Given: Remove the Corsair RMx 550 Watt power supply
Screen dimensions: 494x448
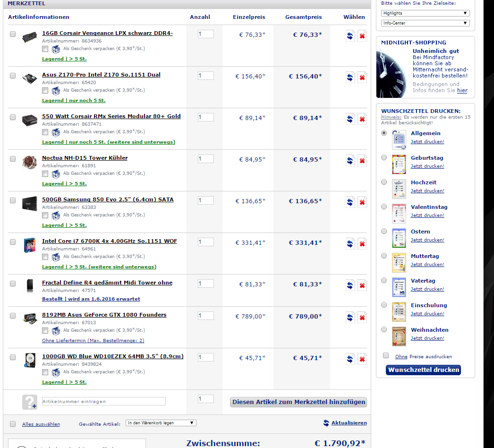Looking at the screenshot, I should coord(362,119).
